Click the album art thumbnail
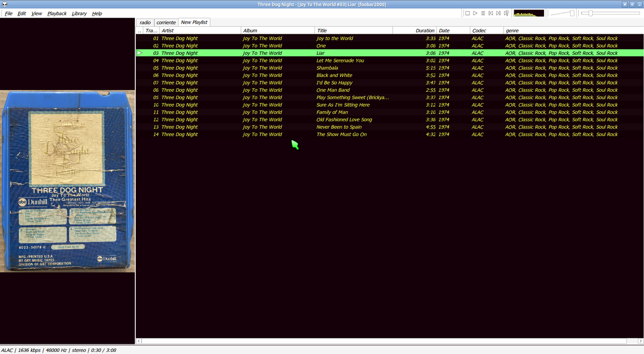Screen dimensions: 644x354 67,181
